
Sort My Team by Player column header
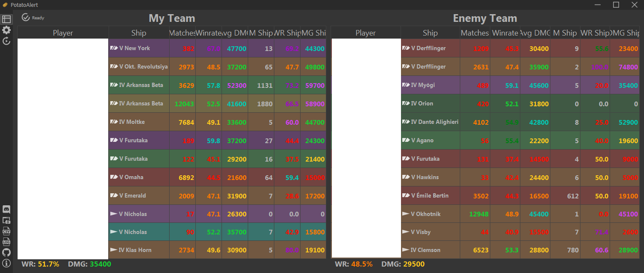(63, 33)
